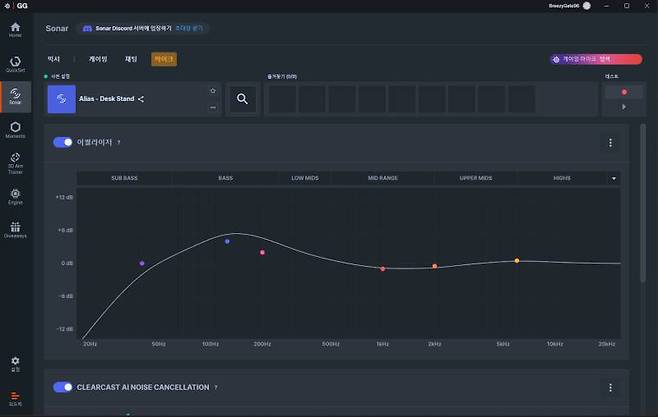
Task: Click the HIGHS band header
Action: click(562, 178)
